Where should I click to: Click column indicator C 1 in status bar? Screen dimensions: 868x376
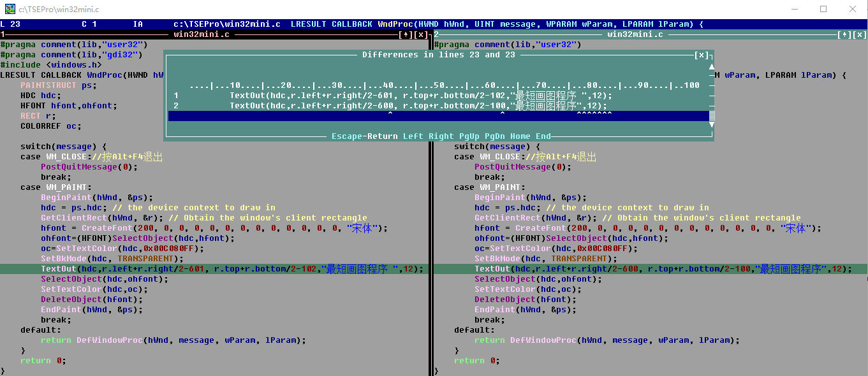[89, 24]
